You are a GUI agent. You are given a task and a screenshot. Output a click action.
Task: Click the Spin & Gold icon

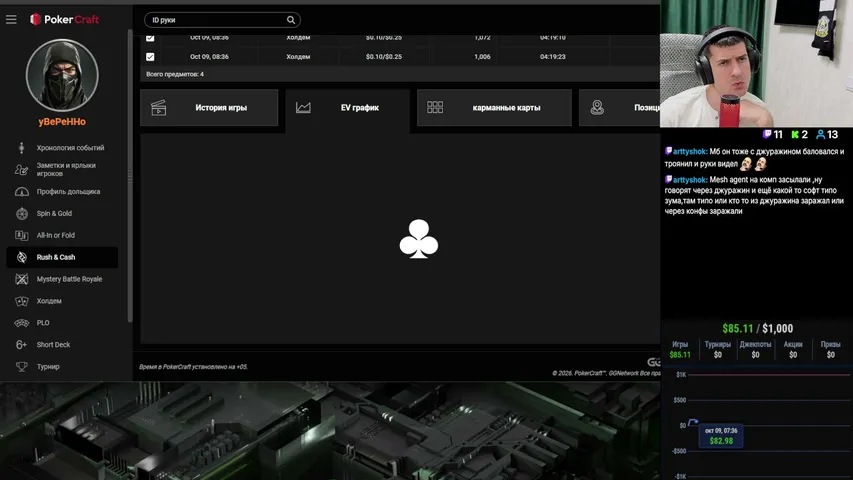[x=21, y=213]
